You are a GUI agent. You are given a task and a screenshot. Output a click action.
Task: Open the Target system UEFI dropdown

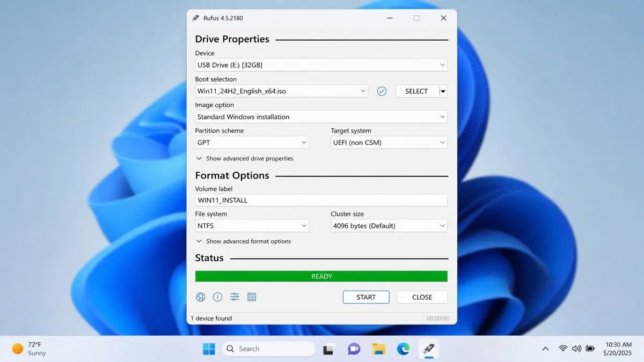pos(389,143)
